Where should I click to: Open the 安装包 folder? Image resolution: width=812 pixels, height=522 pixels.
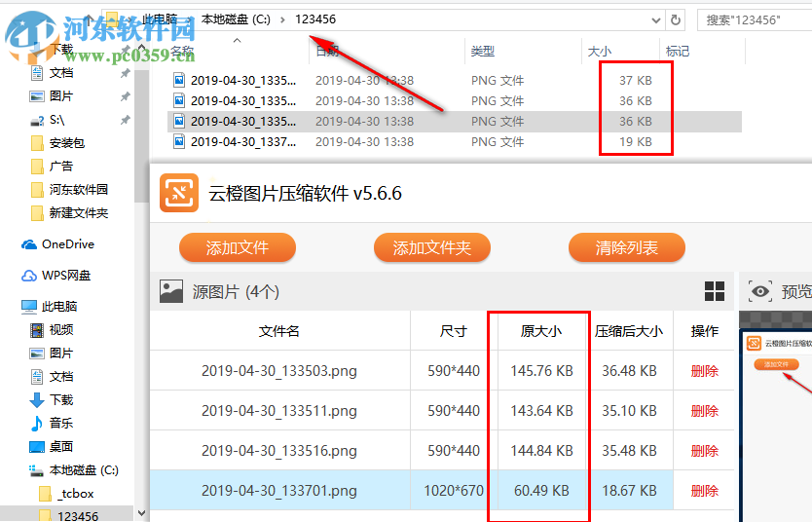pos(67,143)
